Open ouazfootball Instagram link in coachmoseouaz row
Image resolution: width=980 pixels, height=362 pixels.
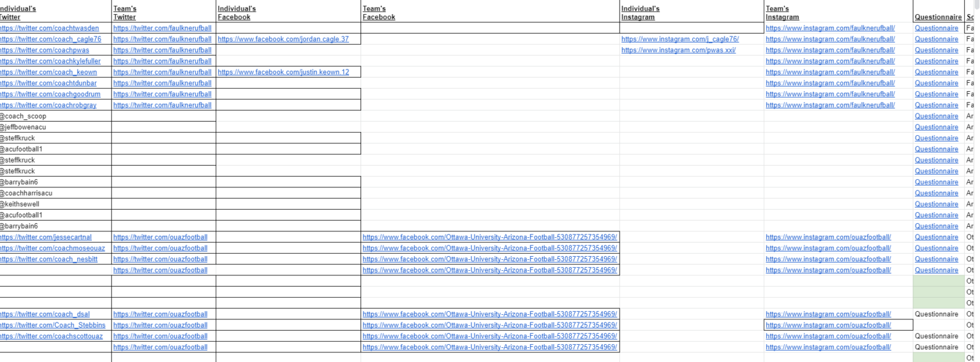point(828,248)
